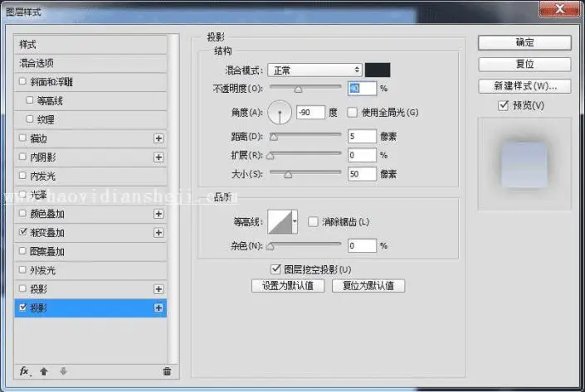This screenshot has height=392, width=585.
Task: Tick the 内阴影 checkbox
Action: click(22, 157)
